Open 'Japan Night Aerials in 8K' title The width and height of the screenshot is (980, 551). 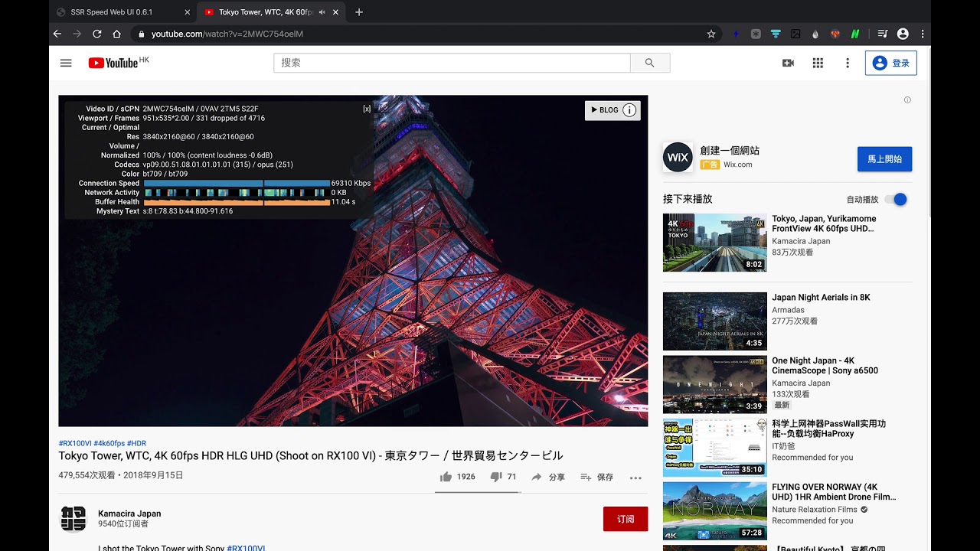[x=821, y=298]
